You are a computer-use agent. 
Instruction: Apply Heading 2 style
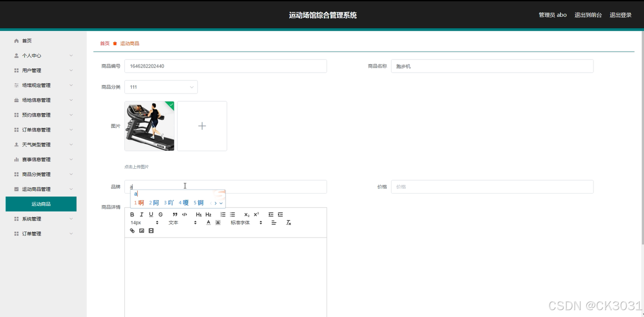(x=209, y=214)
